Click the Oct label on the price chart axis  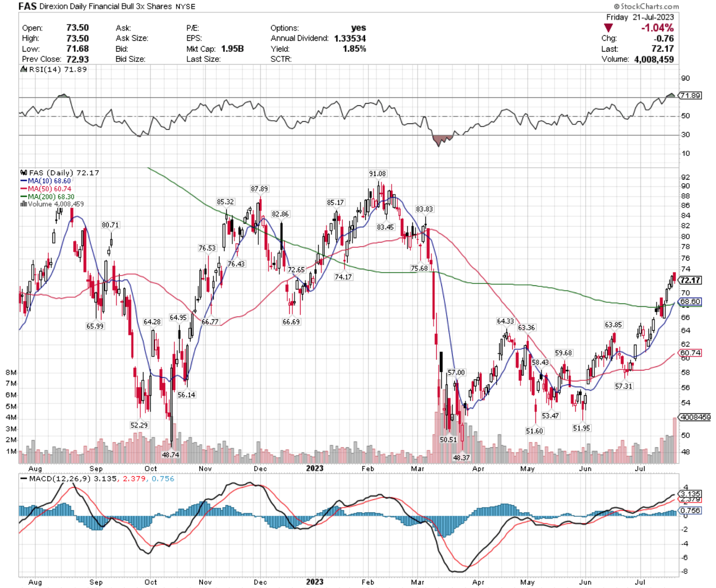(151, 469)
